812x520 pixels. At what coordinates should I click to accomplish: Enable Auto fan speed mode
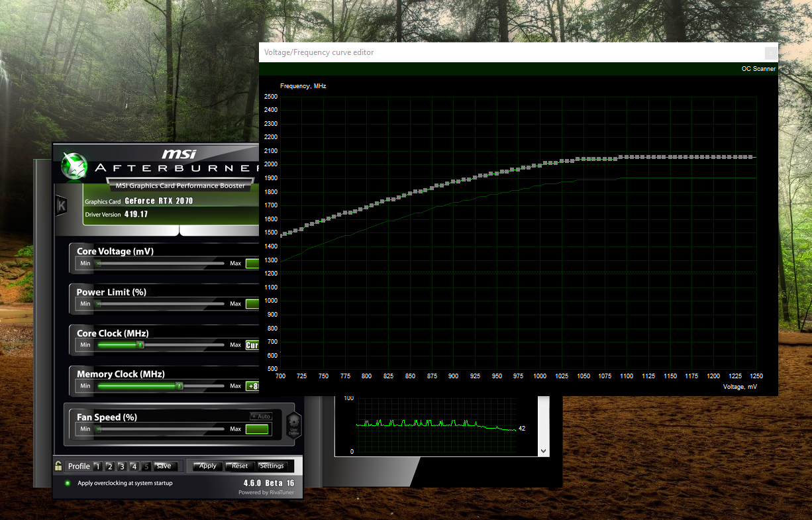click(261, 416)
